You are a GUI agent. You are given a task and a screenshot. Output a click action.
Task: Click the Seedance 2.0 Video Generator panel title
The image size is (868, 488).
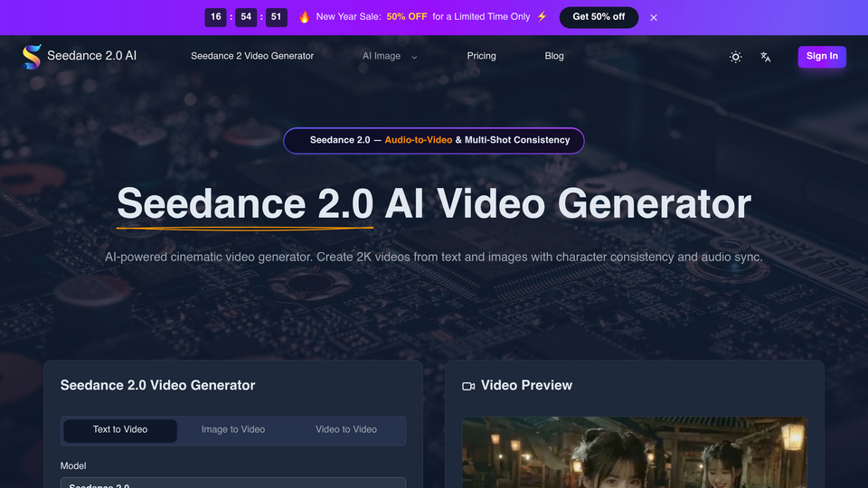(157, 386)
